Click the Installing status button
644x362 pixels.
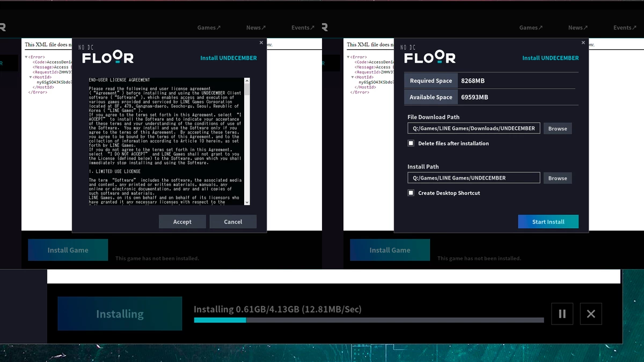tap(120, 314)
